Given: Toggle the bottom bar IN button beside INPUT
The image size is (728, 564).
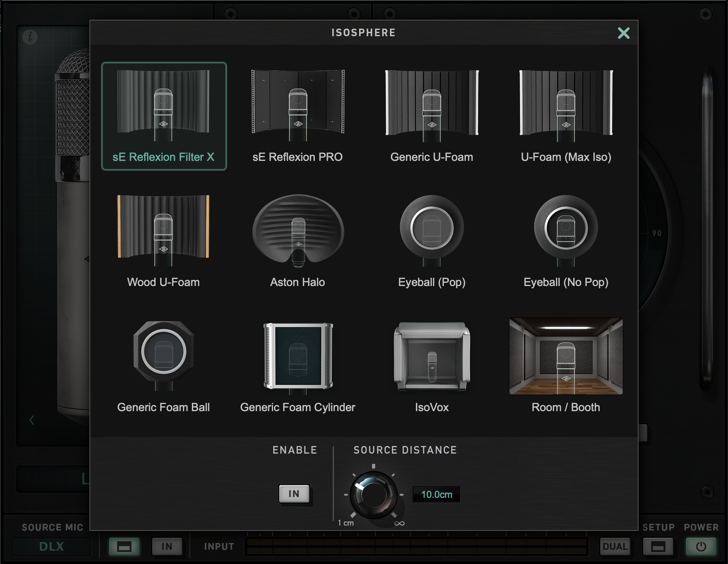Looking at the screenshot, I should coord(167,547).
